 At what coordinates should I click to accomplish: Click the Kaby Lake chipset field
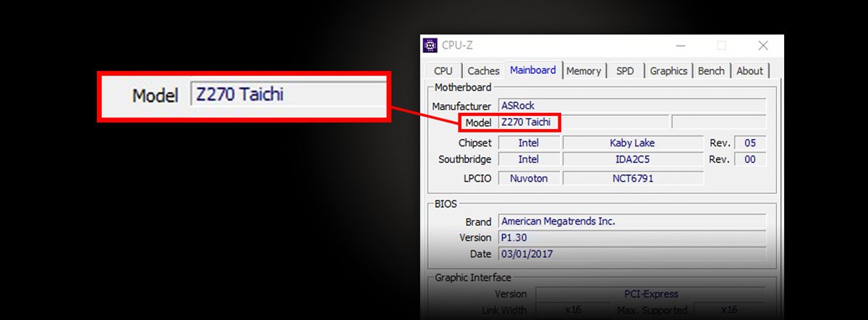pos(632,143)
